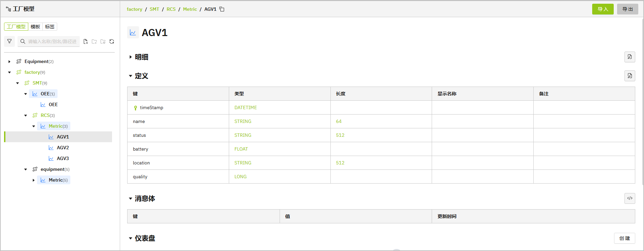Expand the 明细 section
644x251 pixels.
(x=131, y=57)
